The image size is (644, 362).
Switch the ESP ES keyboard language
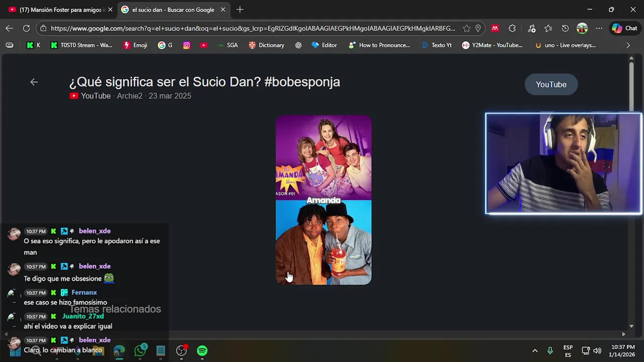pos(568,351)
